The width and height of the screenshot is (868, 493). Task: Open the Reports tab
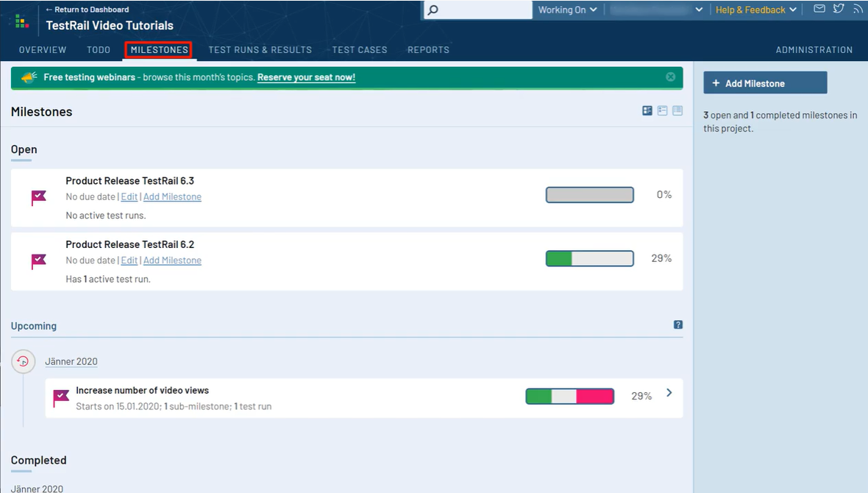[428, 50]
